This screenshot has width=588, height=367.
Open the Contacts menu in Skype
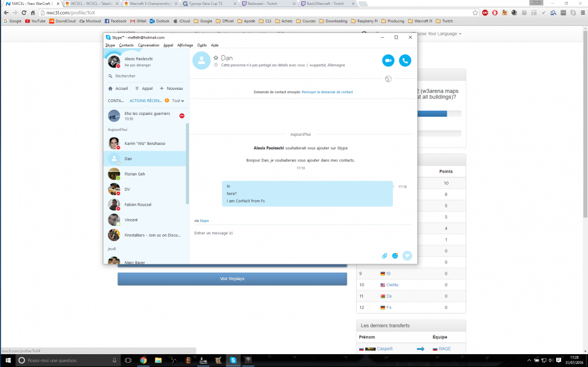127,45
